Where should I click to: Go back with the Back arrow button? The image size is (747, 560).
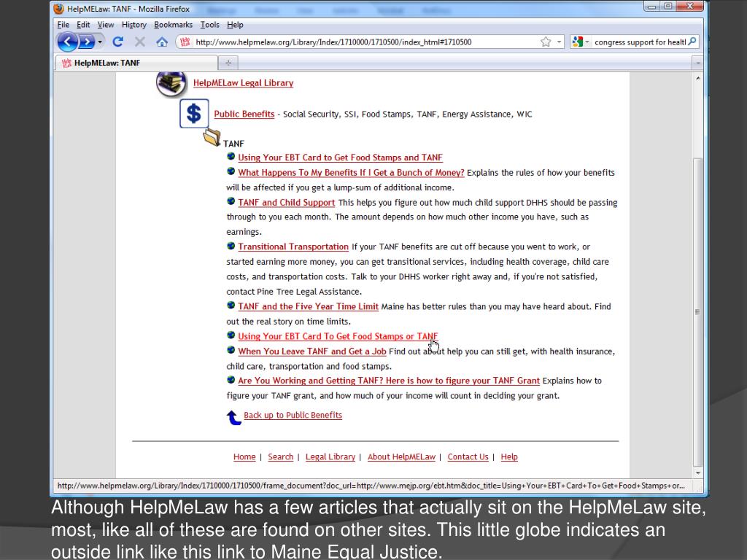point(67,42)
